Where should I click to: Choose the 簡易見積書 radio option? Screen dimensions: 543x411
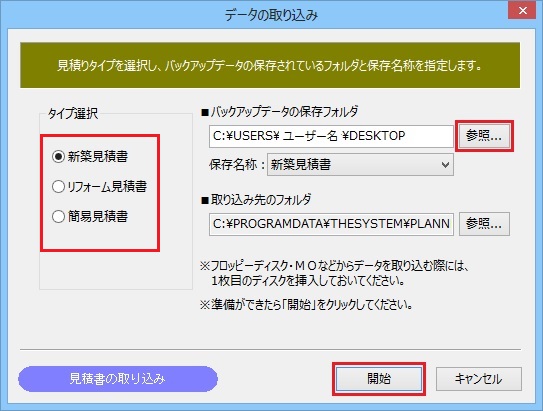pos(58,216)
